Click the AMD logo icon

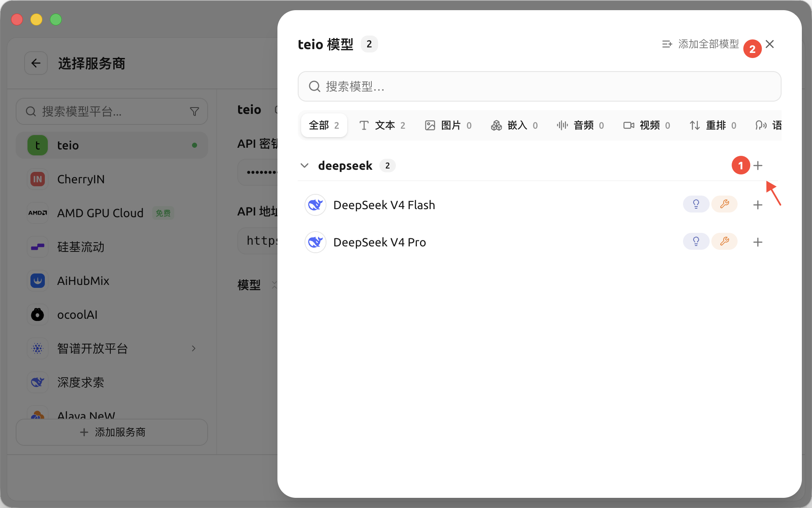pos(38,213)
